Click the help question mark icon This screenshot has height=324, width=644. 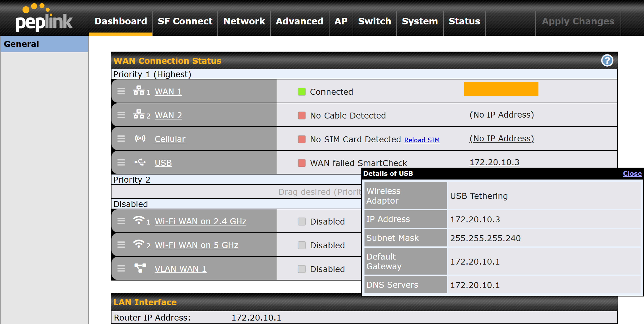(607, 60)
